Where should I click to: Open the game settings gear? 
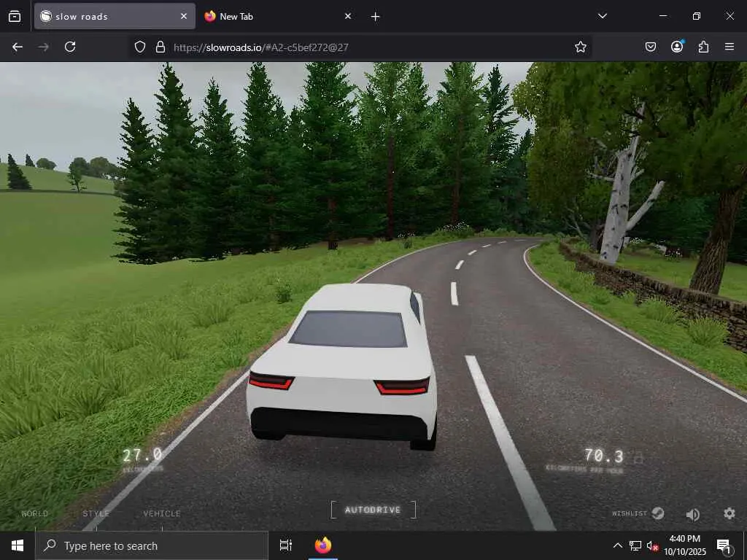point(729,513)
